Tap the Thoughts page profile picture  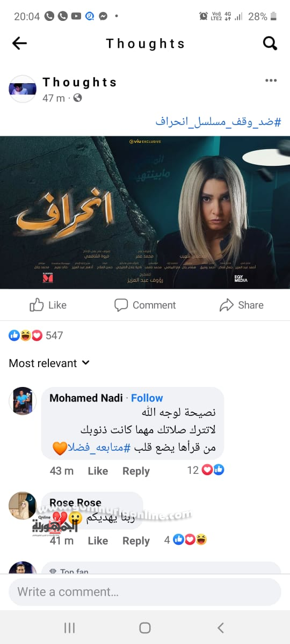[23, 89]
